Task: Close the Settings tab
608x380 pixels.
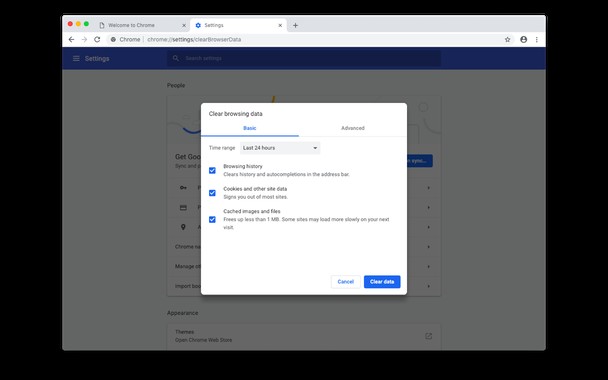Action: point(280,25)
